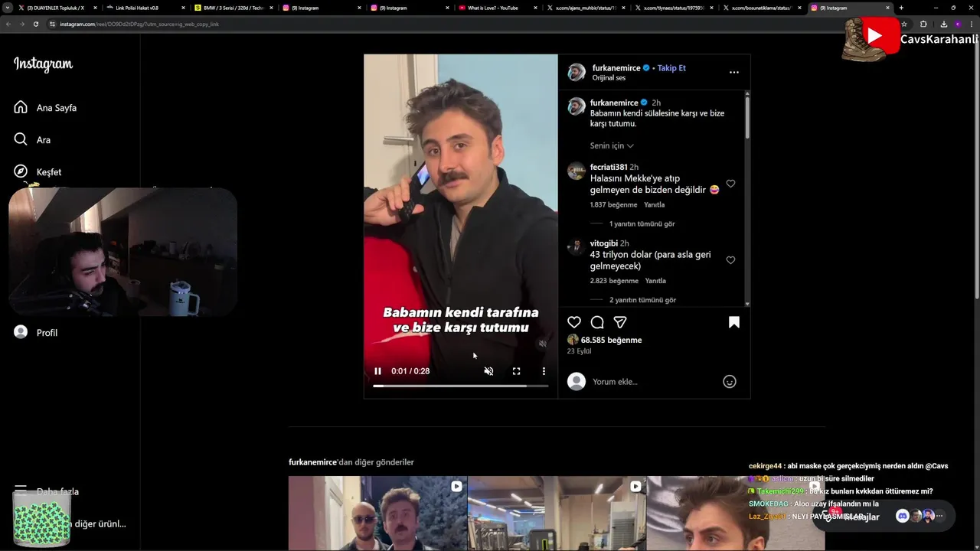
Task: Reload the page
Action: (35, 24)
